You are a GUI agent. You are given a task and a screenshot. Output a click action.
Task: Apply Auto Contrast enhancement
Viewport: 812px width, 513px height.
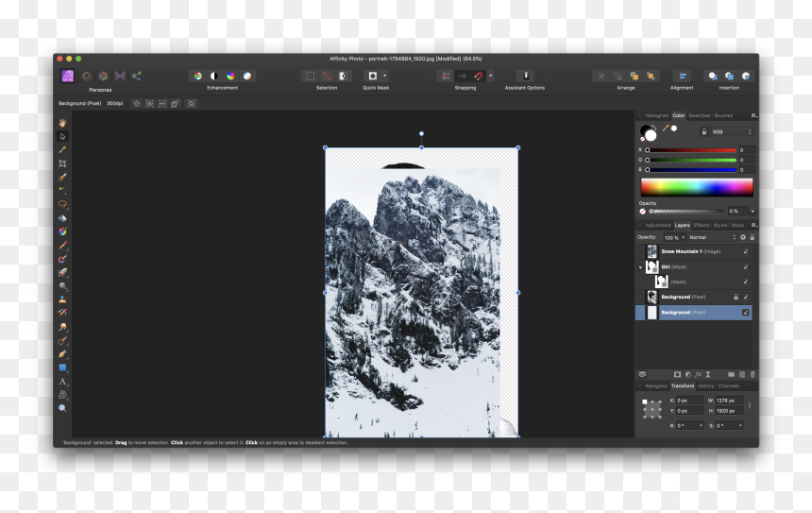(214, 77)
